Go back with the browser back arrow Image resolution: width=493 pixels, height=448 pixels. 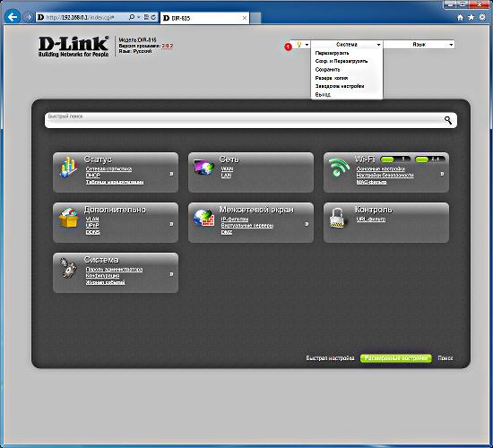[13, 17]
